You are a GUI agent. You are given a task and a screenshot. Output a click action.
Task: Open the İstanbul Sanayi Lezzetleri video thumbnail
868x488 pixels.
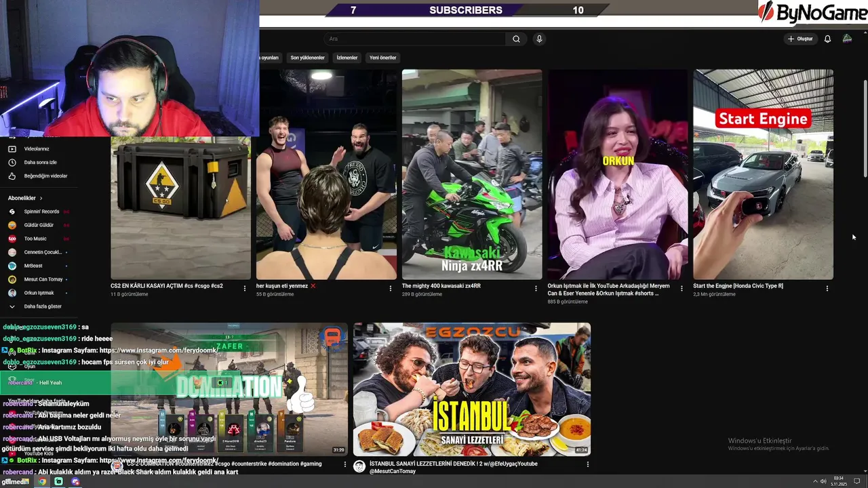[472, 389]
